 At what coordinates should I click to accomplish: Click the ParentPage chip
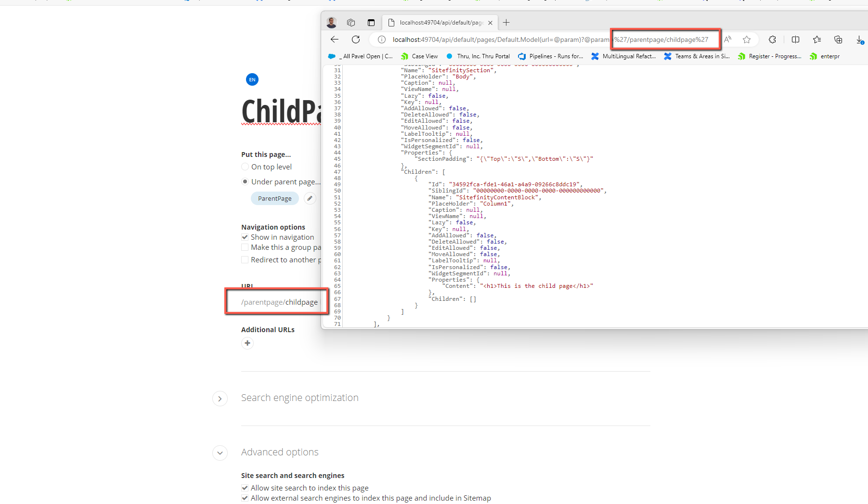pyautogui.click(x=275, y=198)
